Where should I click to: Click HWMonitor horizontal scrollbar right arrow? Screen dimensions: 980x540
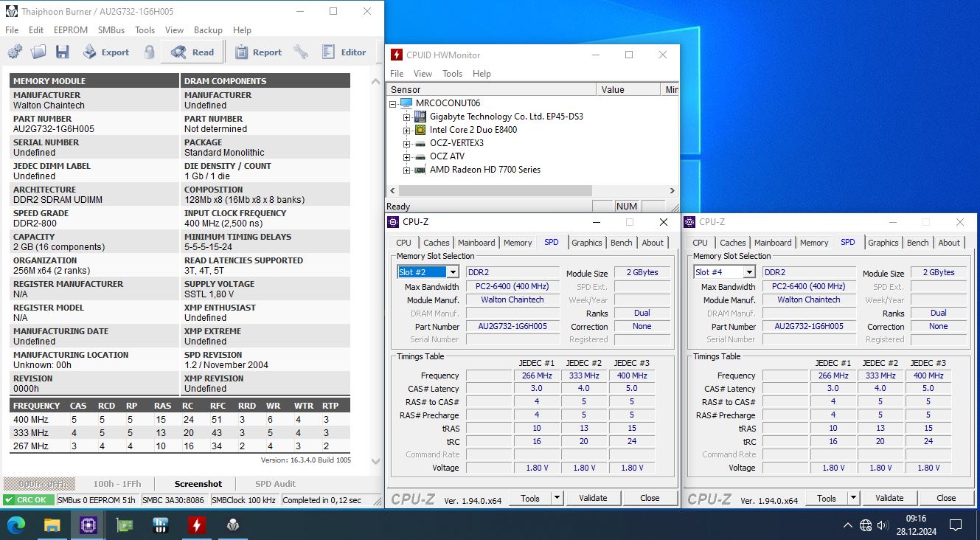coord(673,190)
